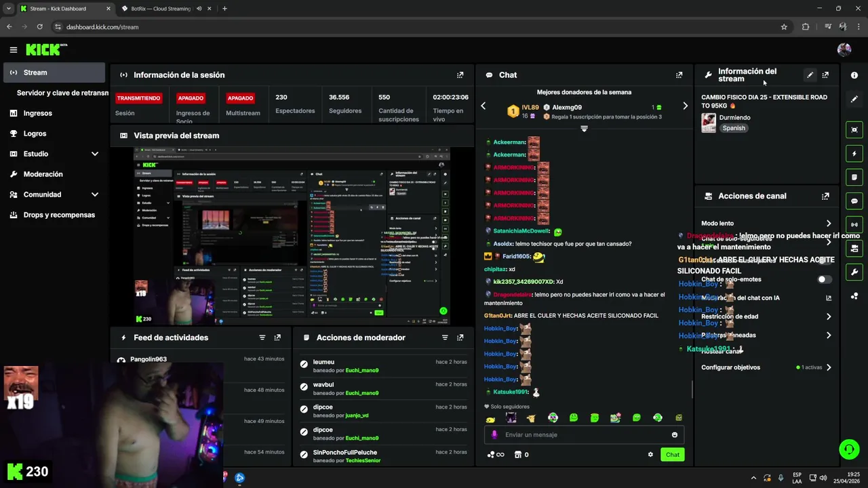Click the Enviar un mensaje input field
The height and width of the screenshot is (488, 868).
pos(584,435)
